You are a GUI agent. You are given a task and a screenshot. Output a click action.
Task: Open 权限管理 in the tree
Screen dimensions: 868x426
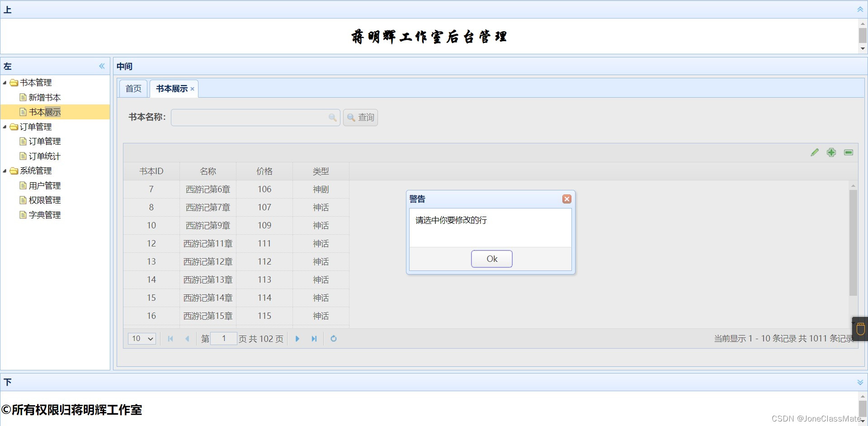tap(44, 200)
